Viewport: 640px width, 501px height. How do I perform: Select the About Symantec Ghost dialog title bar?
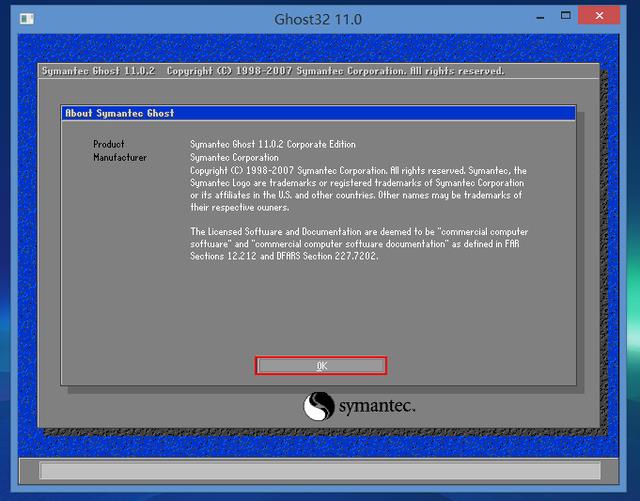318,113
